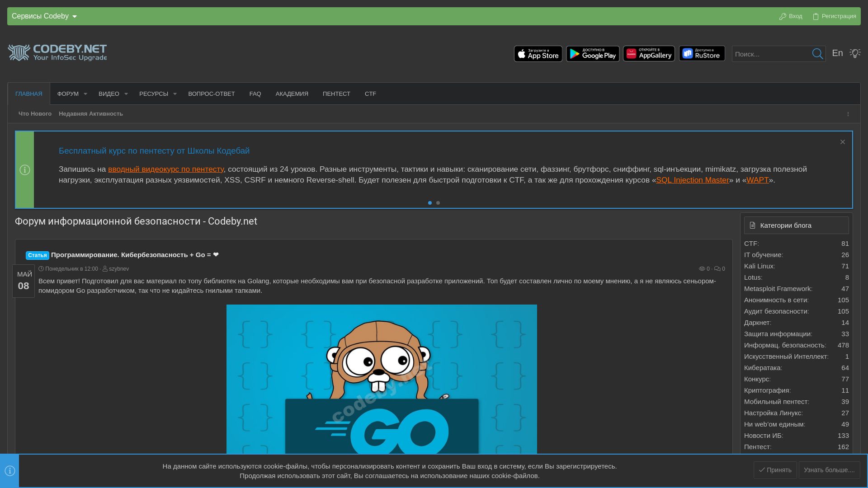Image resolution: width=868 pixels, height=488 pixels.
Task: Select the second banner slide dot
Action: tap(438, 203)
